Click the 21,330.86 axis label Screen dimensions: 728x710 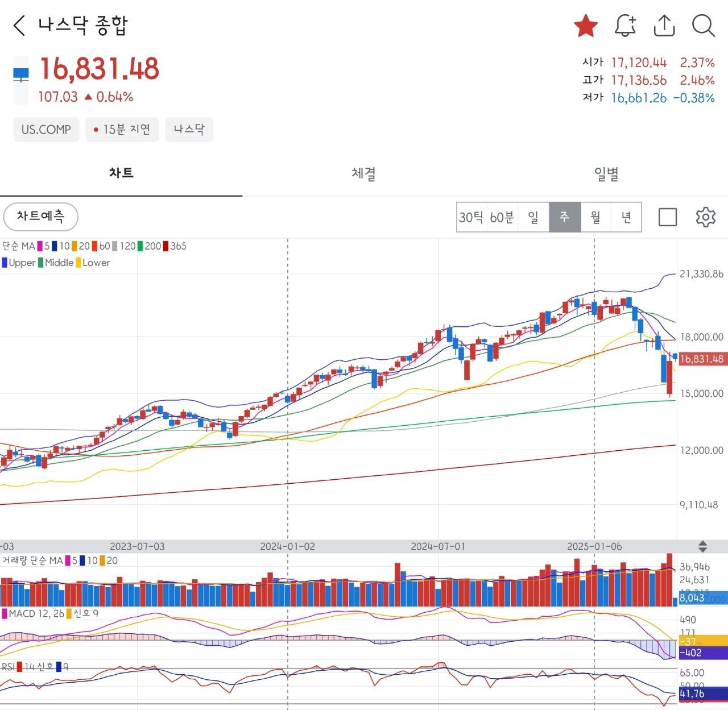pos(701,274)
